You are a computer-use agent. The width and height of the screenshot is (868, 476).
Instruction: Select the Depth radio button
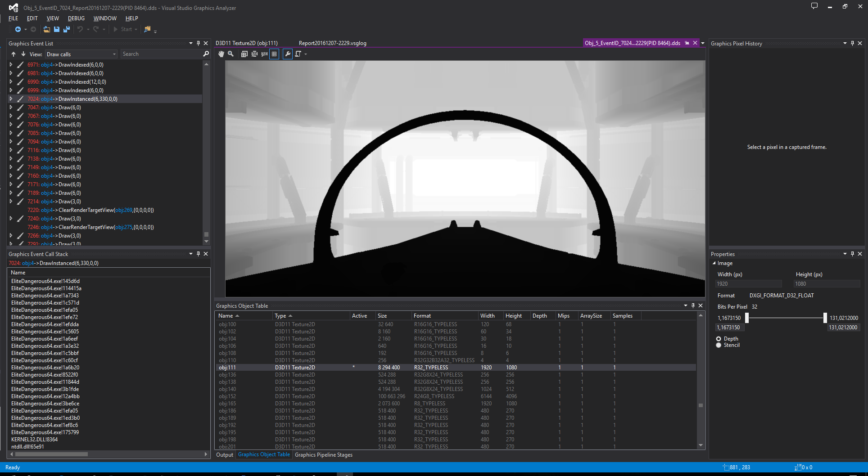[719, 339]
